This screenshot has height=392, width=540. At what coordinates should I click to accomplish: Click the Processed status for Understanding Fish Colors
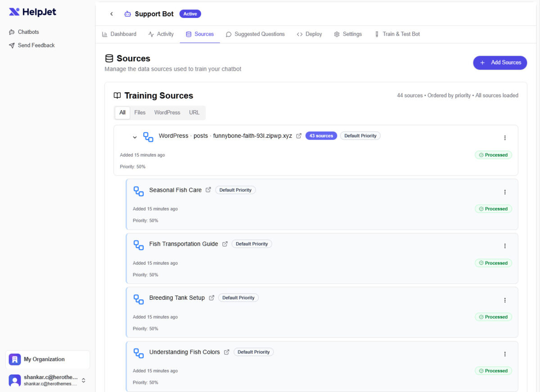[x=493, y=371]
